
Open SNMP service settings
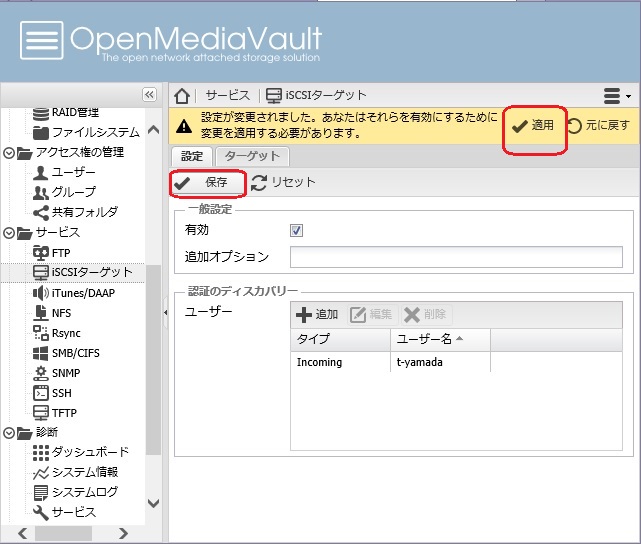click(56, 373)
